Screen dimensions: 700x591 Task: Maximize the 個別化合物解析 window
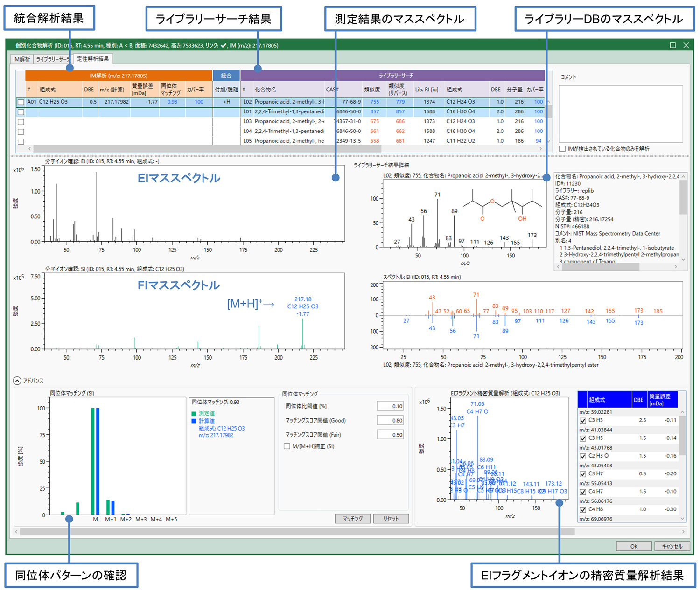(672, 45)
